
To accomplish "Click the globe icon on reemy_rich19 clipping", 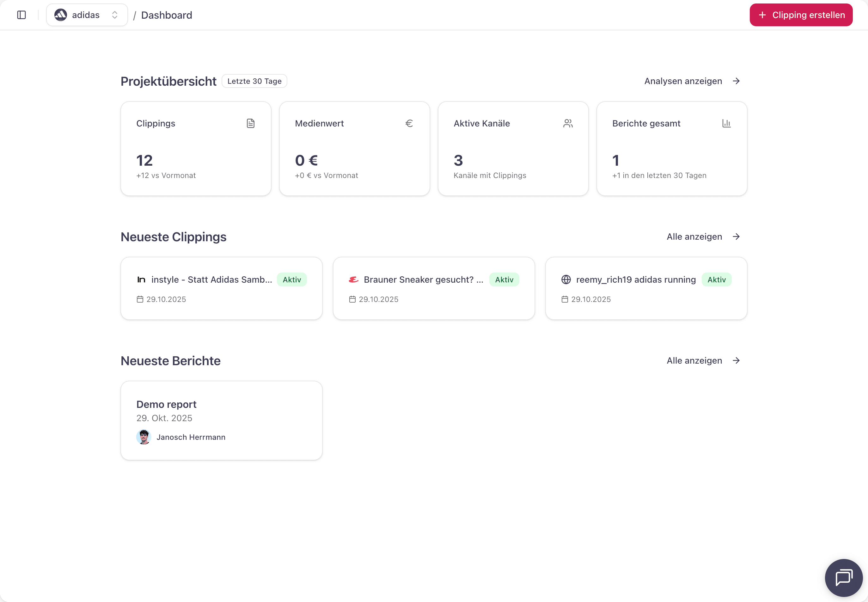I will point(565,279).
